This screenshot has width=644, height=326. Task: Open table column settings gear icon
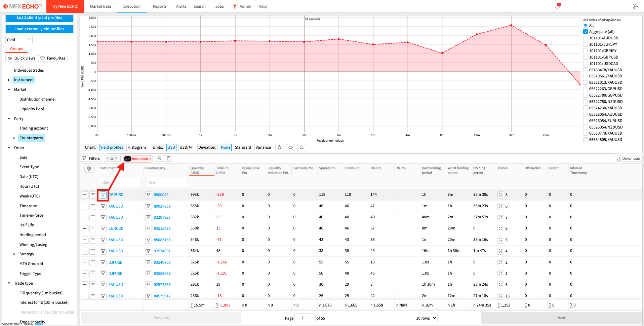click(x=89, y=169)
